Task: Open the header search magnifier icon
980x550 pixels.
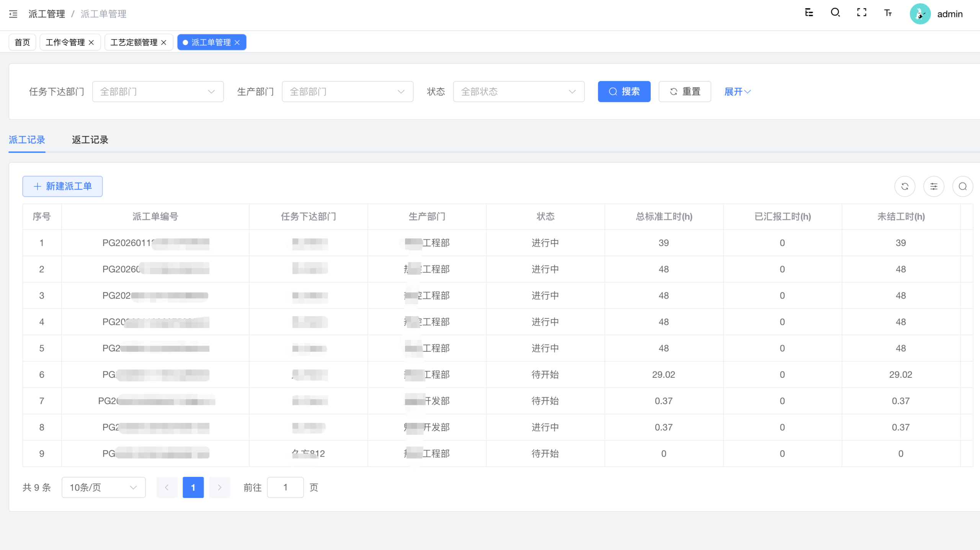Action: tap(835, 13)
